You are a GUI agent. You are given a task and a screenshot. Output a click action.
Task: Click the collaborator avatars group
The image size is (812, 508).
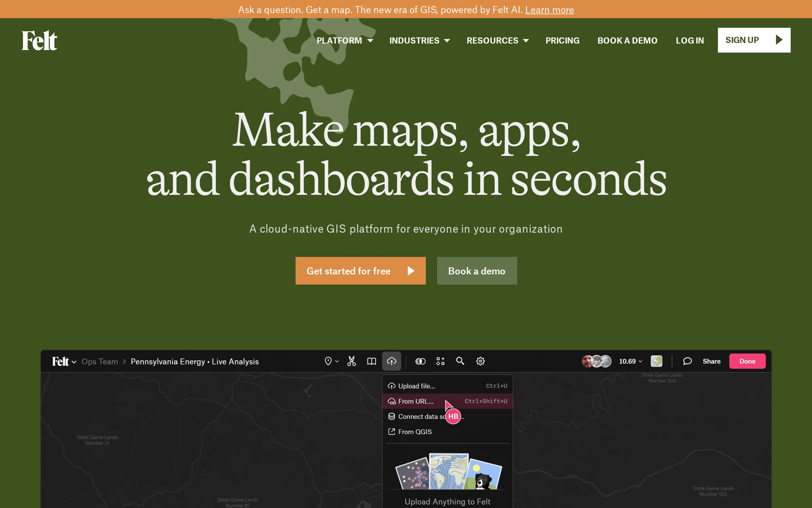[596, 361]
